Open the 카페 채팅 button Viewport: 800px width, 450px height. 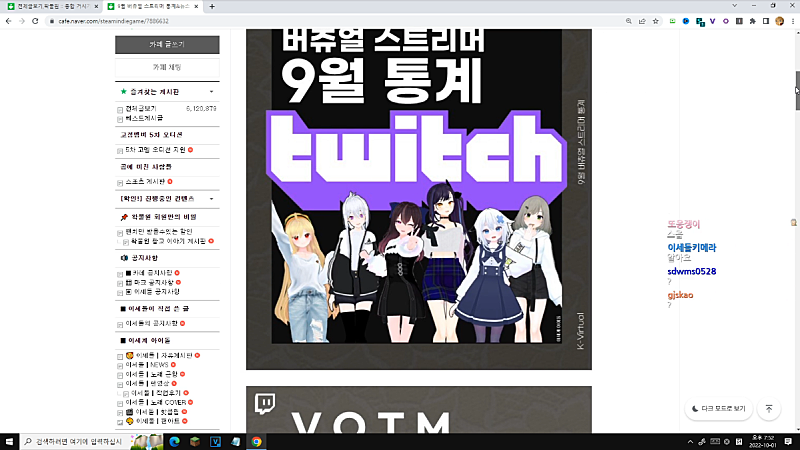click(x=167, y=67)
